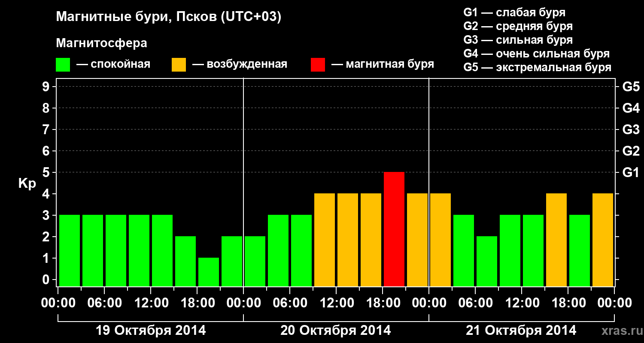644x343 pixels.
Task: Click the '12:00' time label for 19 October
Action: click(x=151, y=303)
